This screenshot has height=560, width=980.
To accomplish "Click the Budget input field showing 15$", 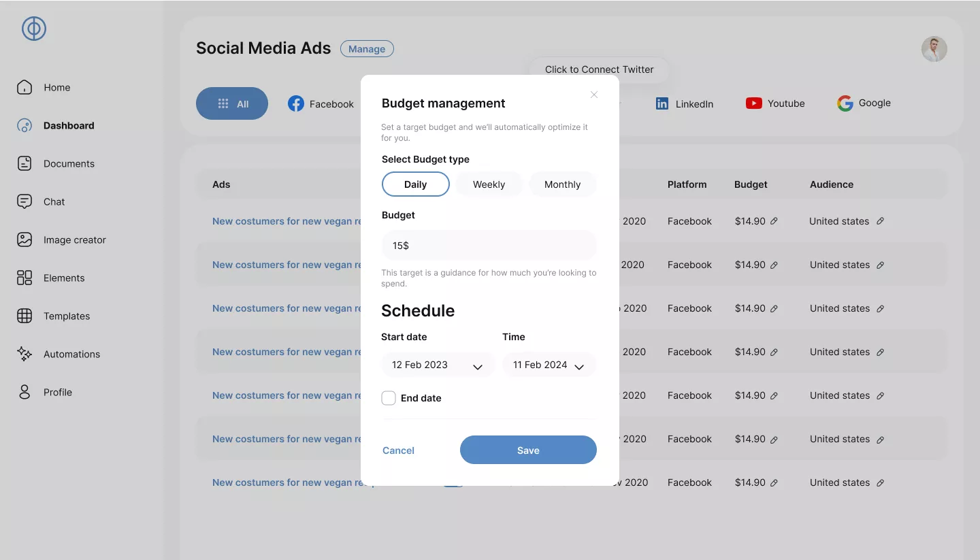I will tap(489, 245).
